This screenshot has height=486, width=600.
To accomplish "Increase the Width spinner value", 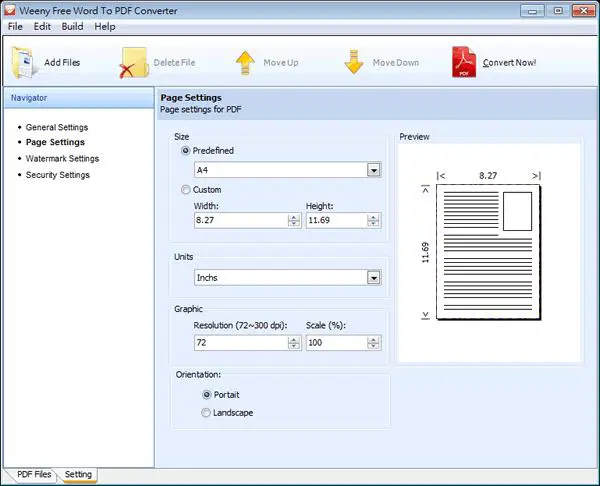I will coord(294,217).
